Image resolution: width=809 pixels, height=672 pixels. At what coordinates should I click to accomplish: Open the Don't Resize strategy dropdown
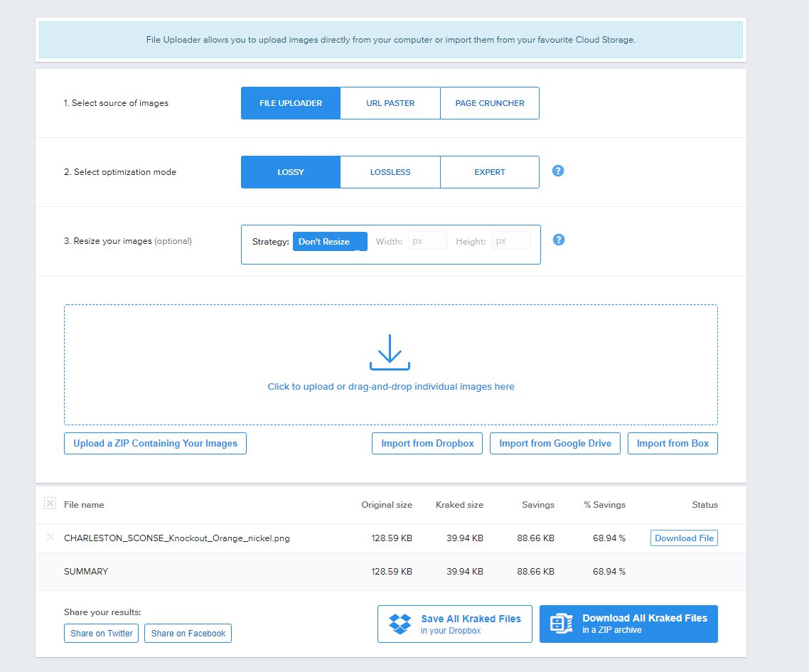[x=330, y=241]
